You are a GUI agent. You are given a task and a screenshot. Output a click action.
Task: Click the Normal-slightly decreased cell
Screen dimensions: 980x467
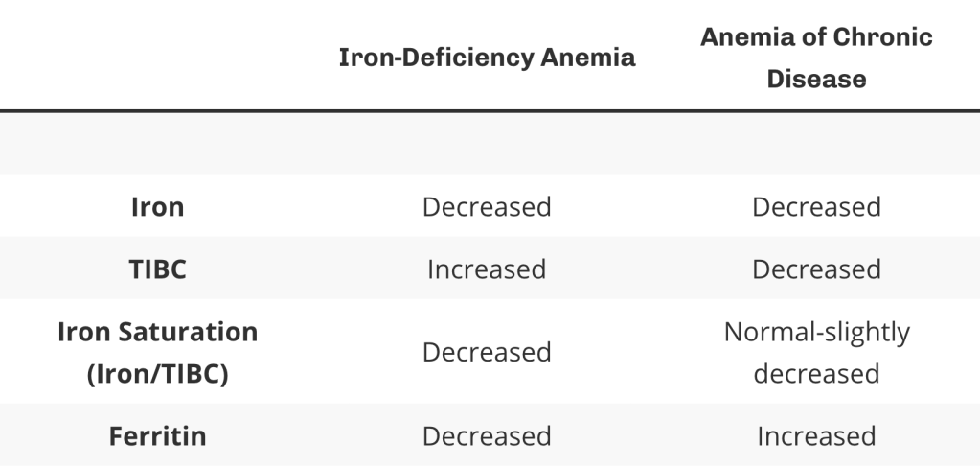(x=816, y=352)
